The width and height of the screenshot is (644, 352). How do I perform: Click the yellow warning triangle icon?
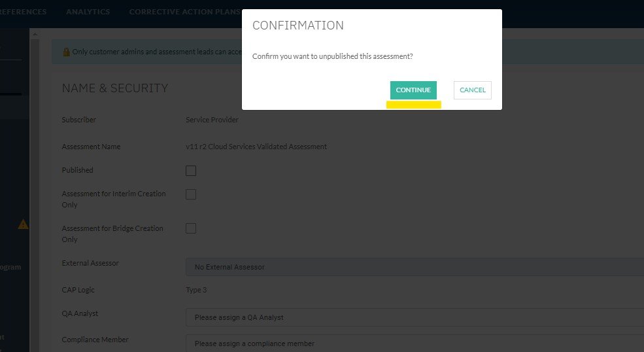(x=24, y=224)
